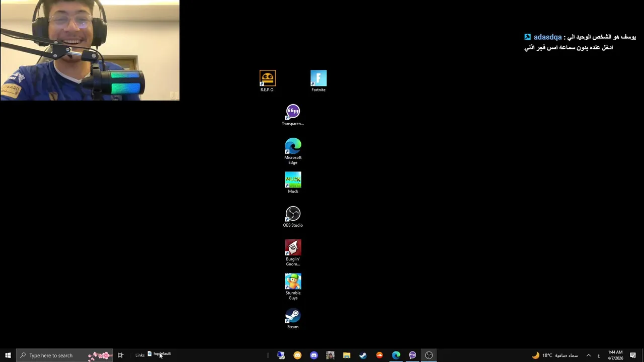Viewport: 644px width, 362px height.
Task: Open Discord from the taskbar
Action: [314, 355]
